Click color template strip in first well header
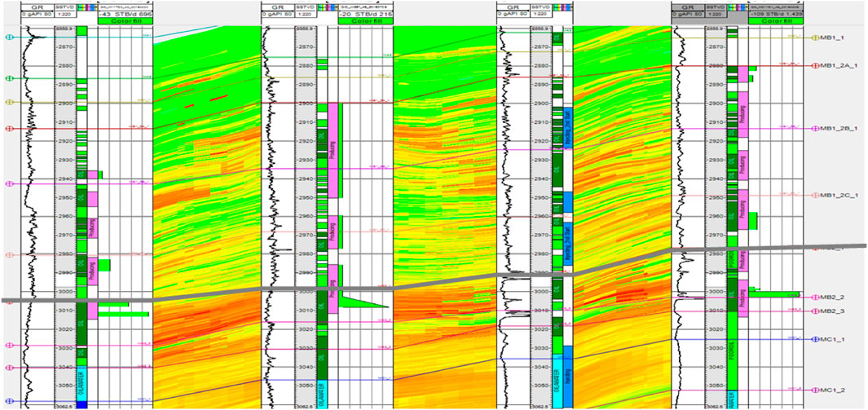Image resolution: width=868 pixels, height=410 pixels. pos(86,7)
